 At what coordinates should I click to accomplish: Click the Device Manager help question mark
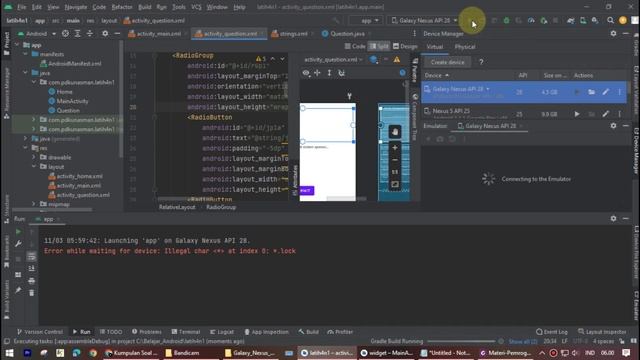(481, 62)
